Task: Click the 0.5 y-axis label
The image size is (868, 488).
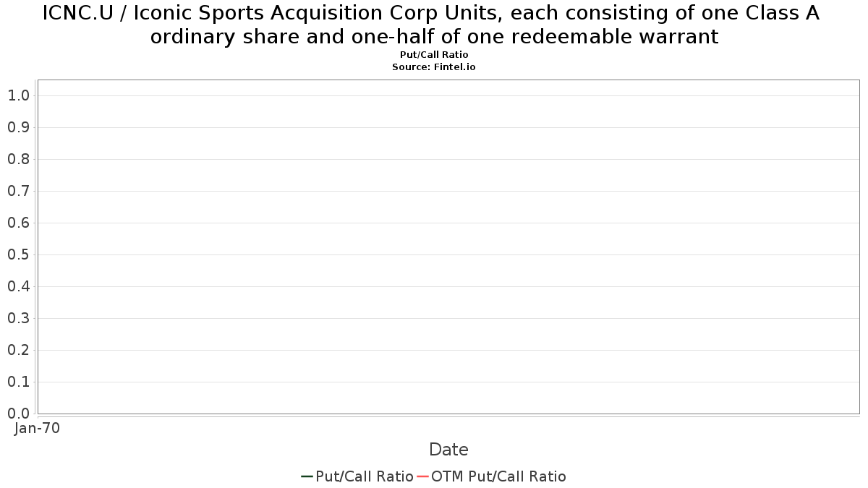Action: 18,254
